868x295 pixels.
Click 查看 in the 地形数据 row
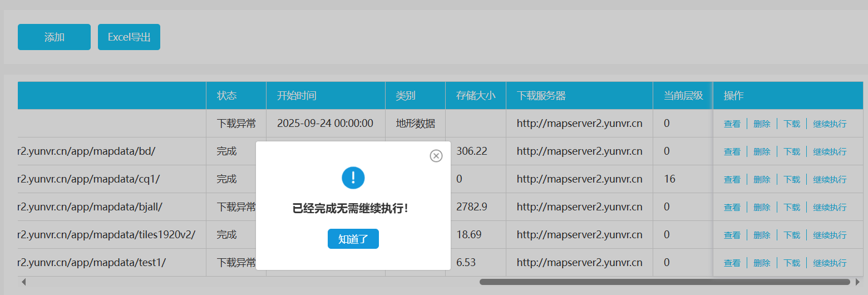tap(732, 124)
